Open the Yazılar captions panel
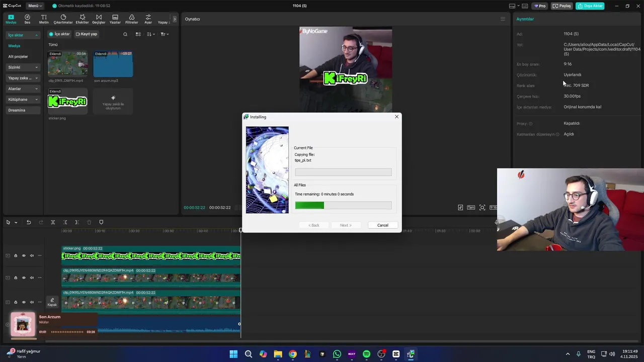The image size is (644, 362). 115,19
